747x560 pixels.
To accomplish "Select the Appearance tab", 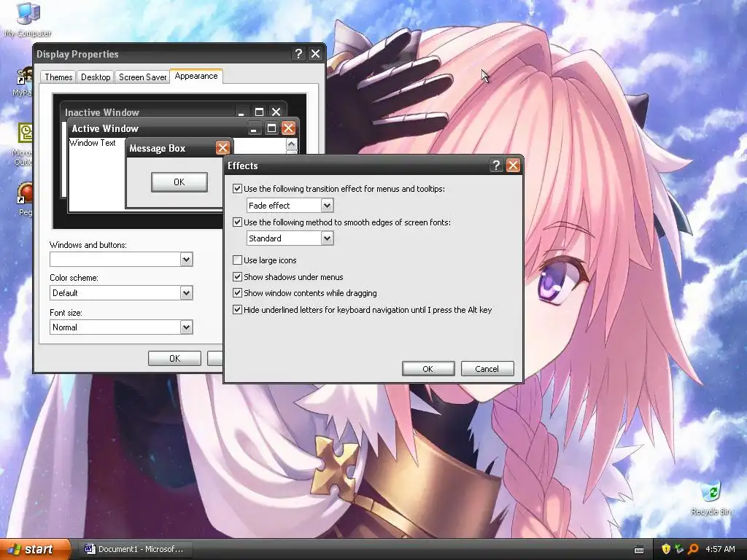I will tap(196, 76).
